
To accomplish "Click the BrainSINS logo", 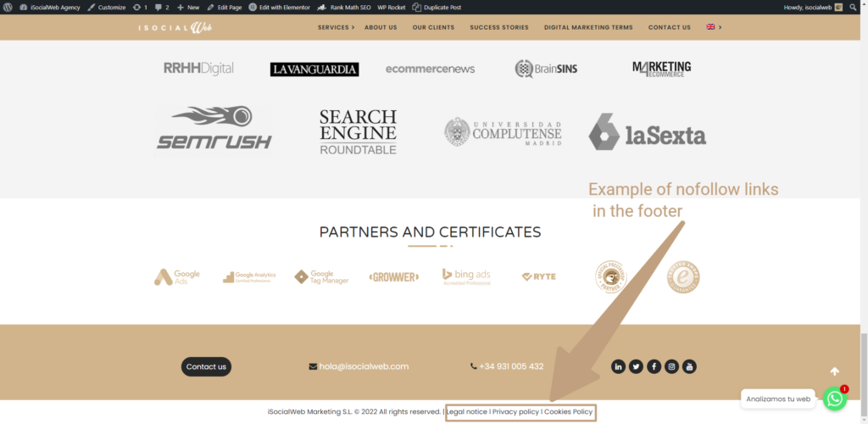I will click(546, 69).
